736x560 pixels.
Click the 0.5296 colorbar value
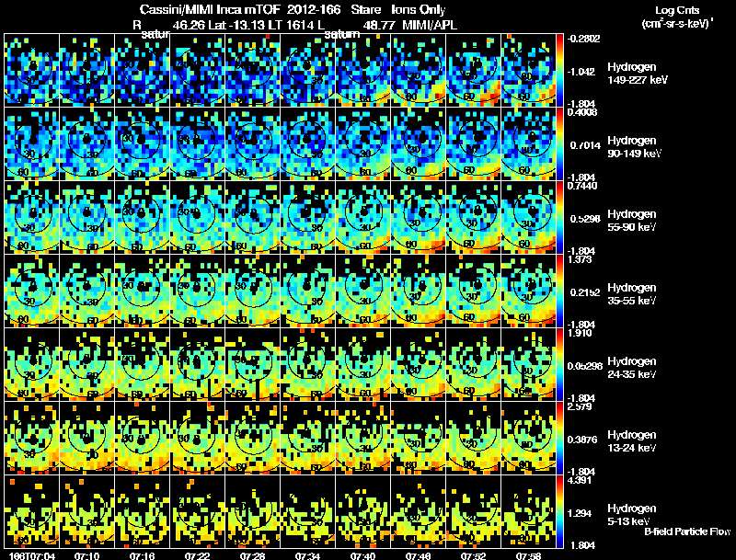coord(585,219)
